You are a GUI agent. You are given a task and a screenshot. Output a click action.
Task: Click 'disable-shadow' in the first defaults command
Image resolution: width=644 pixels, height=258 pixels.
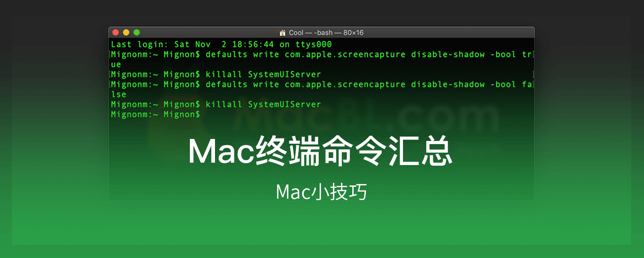point(447,55)
